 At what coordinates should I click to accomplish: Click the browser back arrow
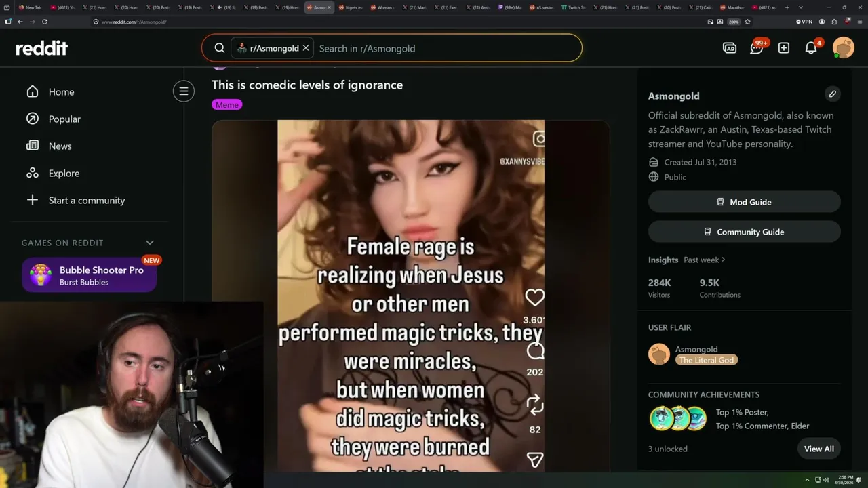[20, 22]
